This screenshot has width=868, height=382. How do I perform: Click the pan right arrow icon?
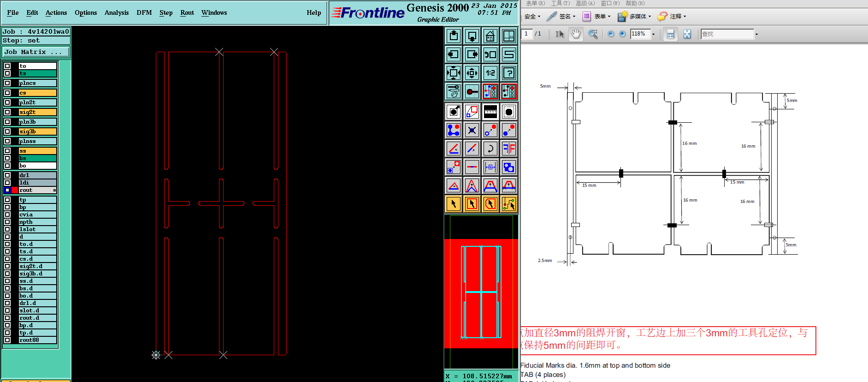click(x=472, y=54)
